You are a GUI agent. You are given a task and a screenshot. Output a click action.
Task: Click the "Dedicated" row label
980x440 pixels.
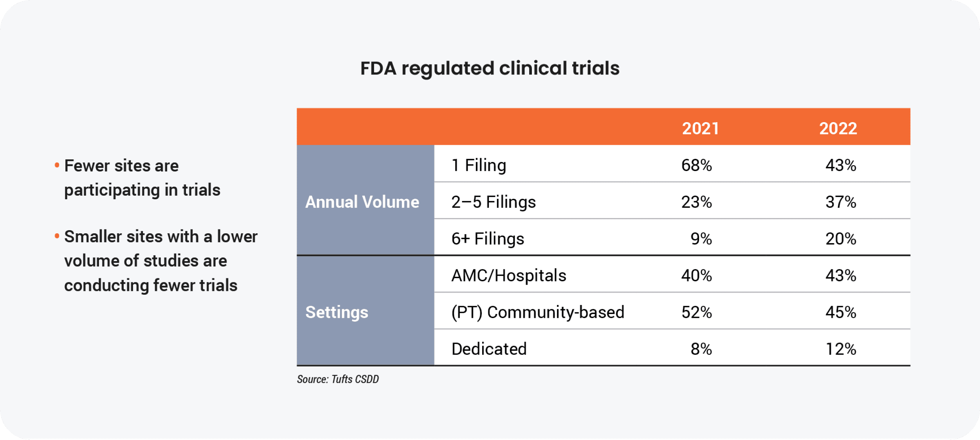pyautogui.click(x=489, y=349)
